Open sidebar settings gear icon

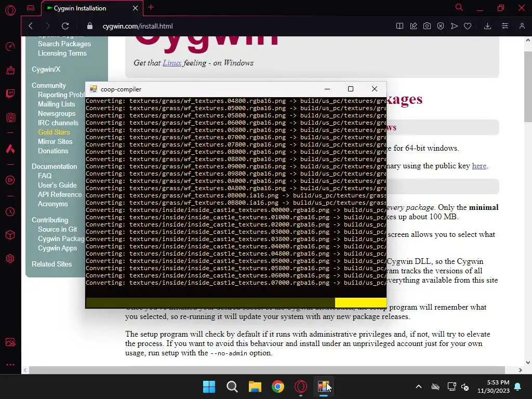click(x=10, y=259)
